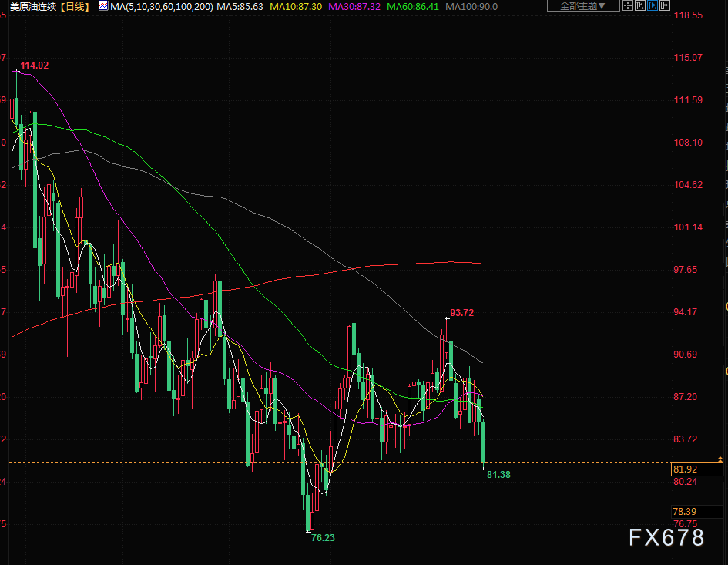728x565 pixels.
Task: Switch period via 日线 label
Action: [75, 7]
